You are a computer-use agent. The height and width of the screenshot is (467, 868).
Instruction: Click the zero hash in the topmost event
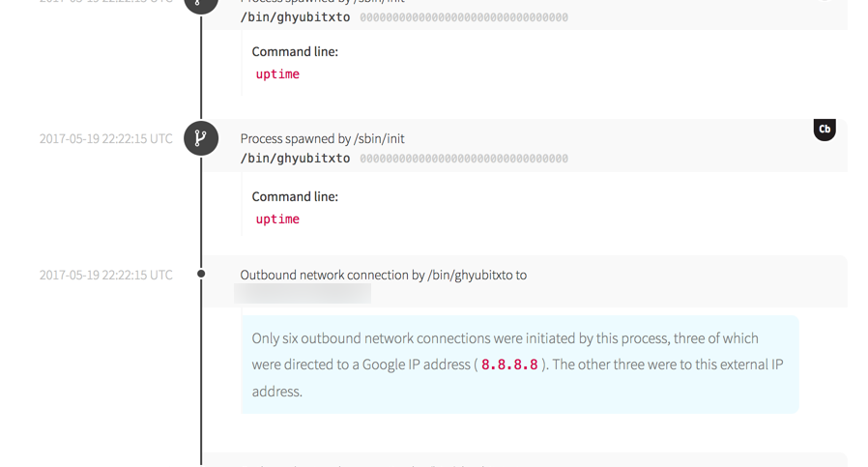click(x=464, y=17)
